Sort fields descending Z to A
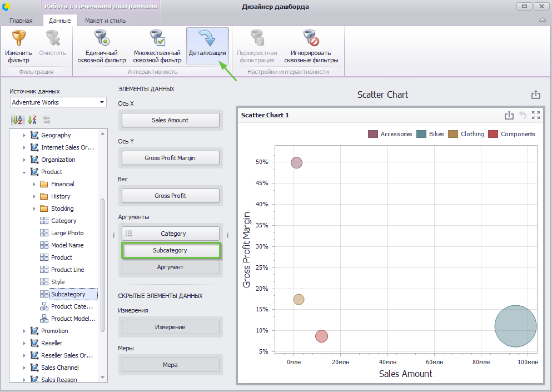This screenshot has width=552, height=392. [32, 120]
